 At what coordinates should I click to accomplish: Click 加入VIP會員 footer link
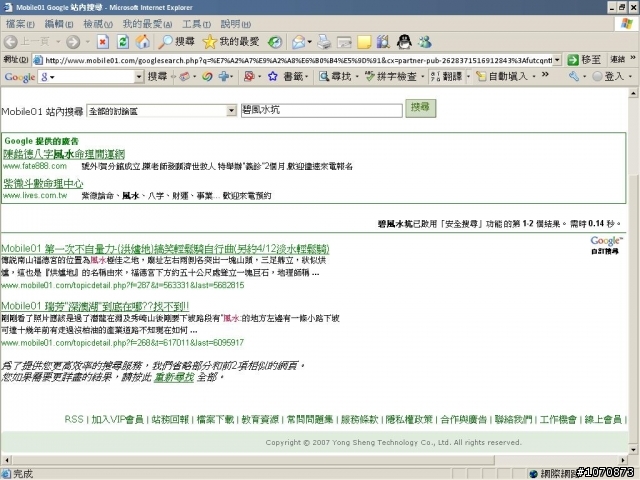point(118,419)
